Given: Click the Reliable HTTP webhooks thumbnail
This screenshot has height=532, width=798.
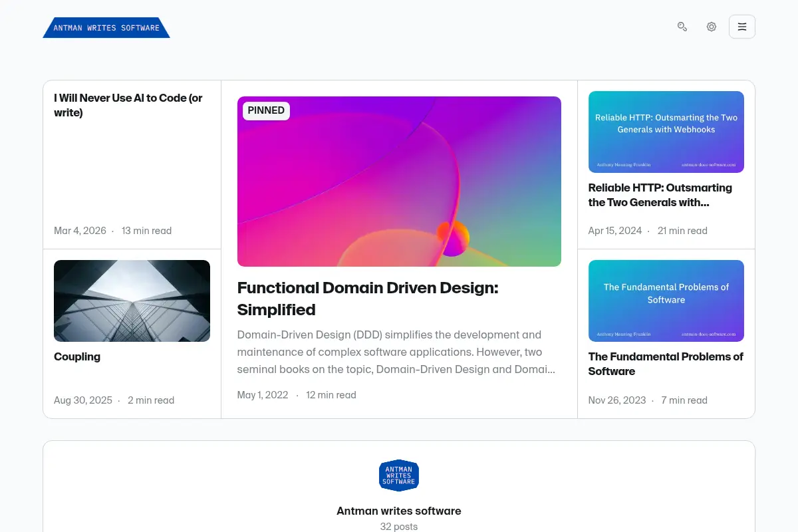Looking at the screenshot, I should [x=666, y=132].
